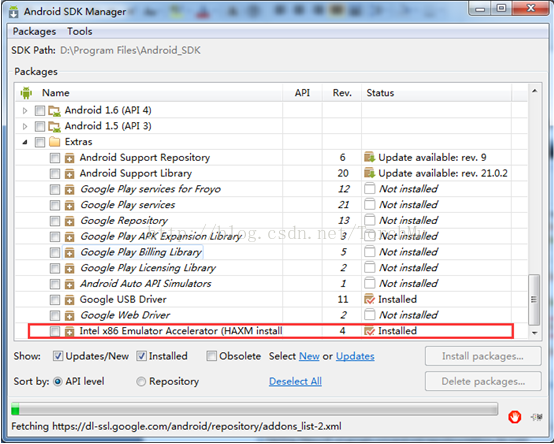Check the Android 1.6 (API 4) checkbox
Screen dimensions: 554x444
pyautogui.click(x=40, y=111)
